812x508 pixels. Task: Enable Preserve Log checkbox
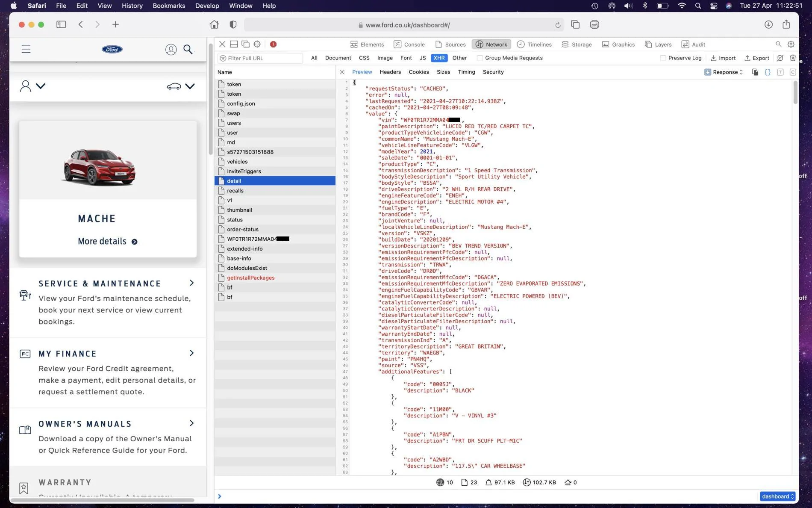point(663,58)
